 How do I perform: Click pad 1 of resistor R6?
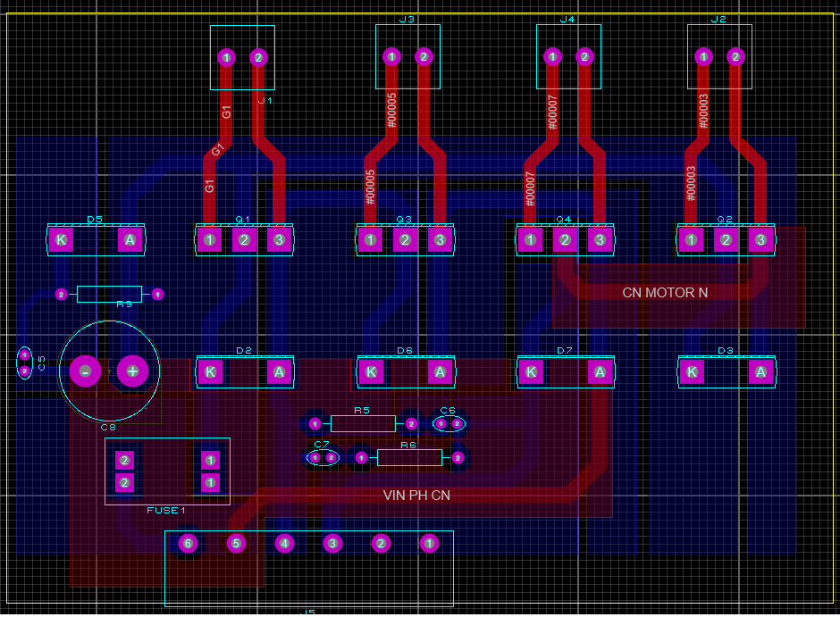point(362,457)
